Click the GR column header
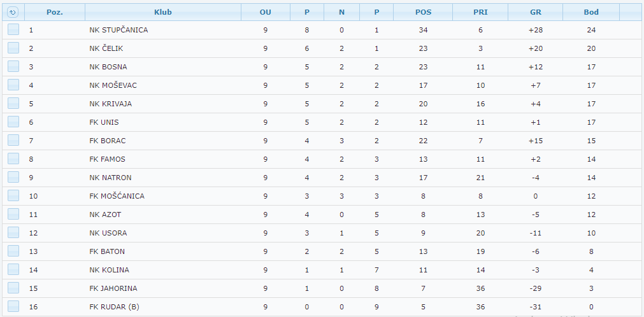This screenshot has width=644, height=317. [x=536, y=12]
